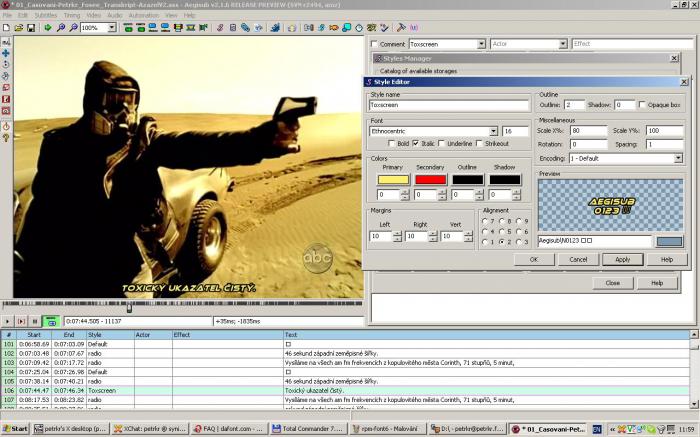Screen dimensions: 700x437
Task: Select subtitle row 106 Toxscreen
Action: (345, 391)
